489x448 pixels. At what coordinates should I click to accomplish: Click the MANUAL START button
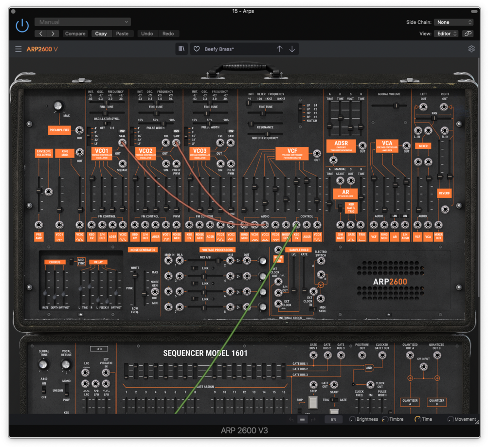340,180
